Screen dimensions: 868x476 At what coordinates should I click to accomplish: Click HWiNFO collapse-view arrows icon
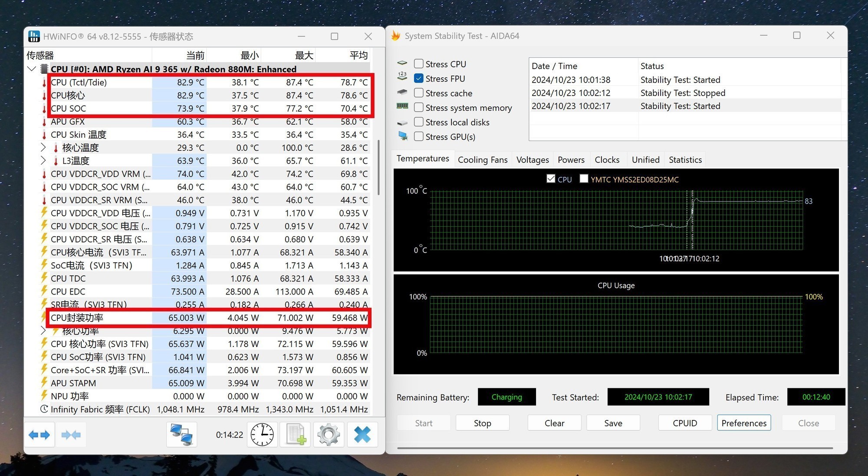tap(71, 434)
